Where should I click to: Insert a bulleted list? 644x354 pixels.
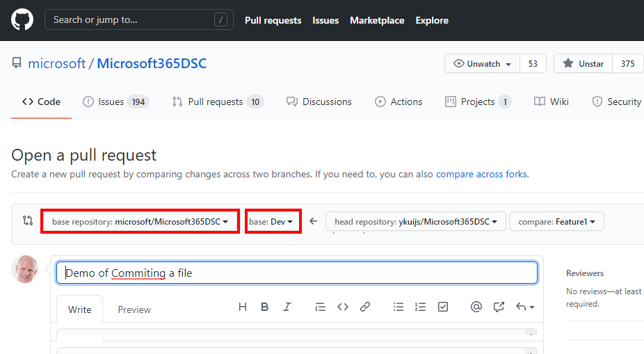(399, 307)
